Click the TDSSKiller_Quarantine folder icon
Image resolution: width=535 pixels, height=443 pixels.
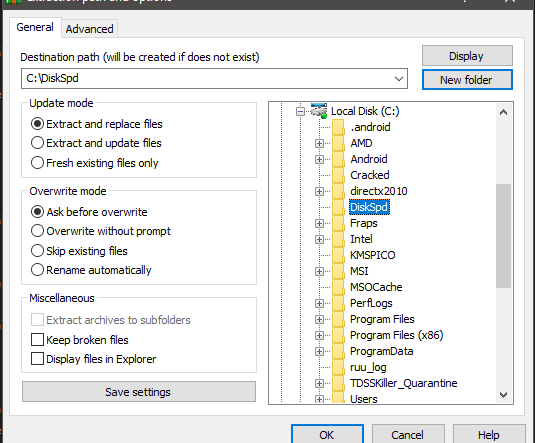pyautogui.click(x=338, y=384)
